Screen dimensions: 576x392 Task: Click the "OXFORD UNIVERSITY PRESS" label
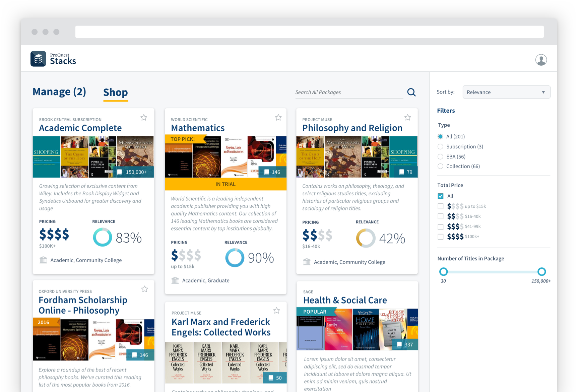click(65, 291)
